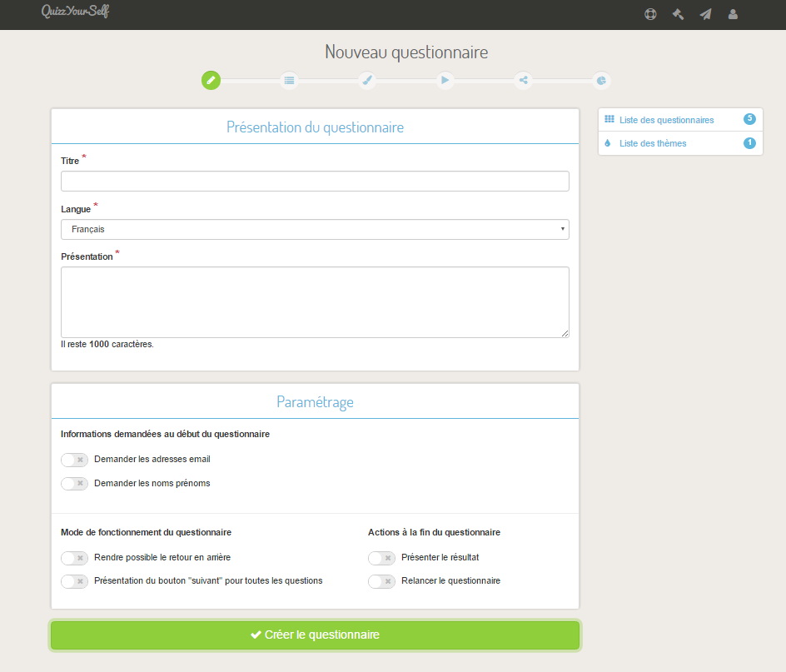Open the user account icon
Screen dimensions: 786x672
733,14
